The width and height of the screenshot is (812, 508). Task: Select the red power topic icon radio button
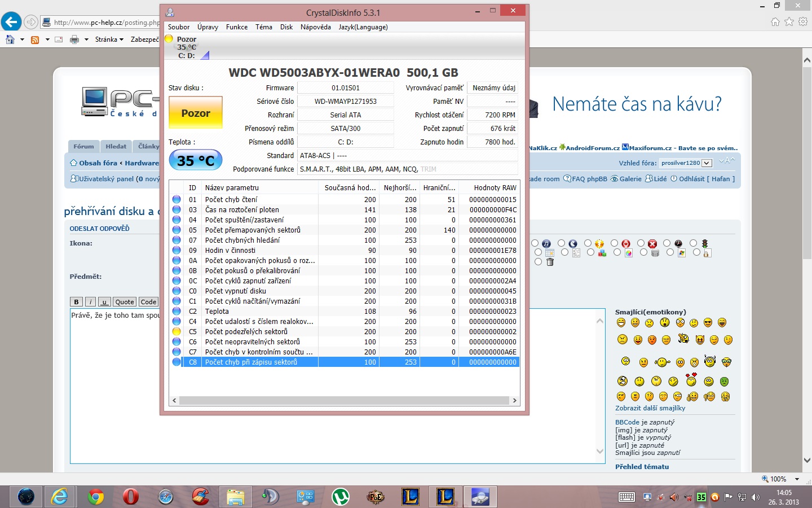(615, 243)
